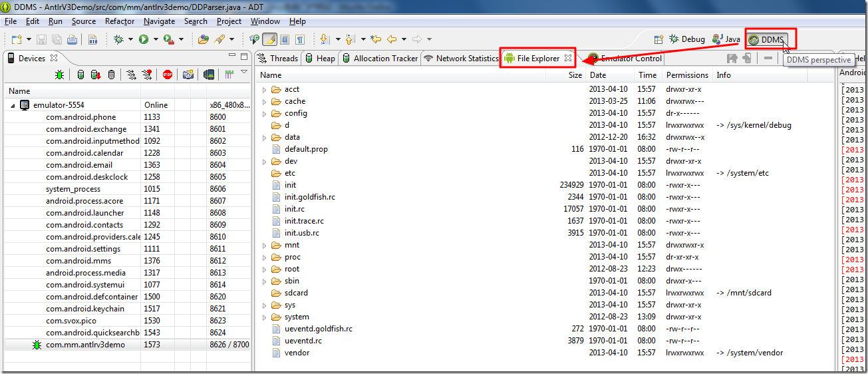This screenshot has width=868, height=374.
Task: Click the Open Type folder icon
Action: [x=203, y=39]
